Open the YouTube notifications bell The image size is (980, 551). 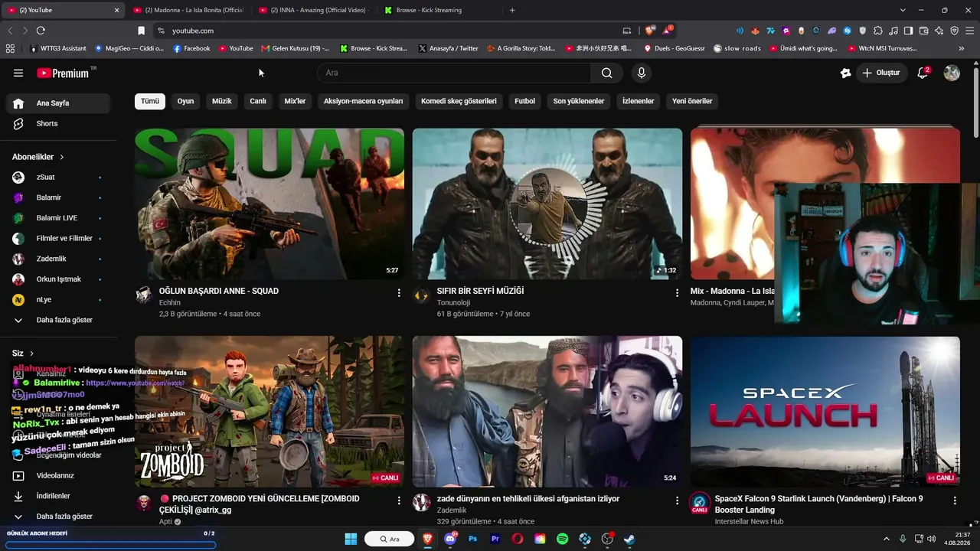923,73
